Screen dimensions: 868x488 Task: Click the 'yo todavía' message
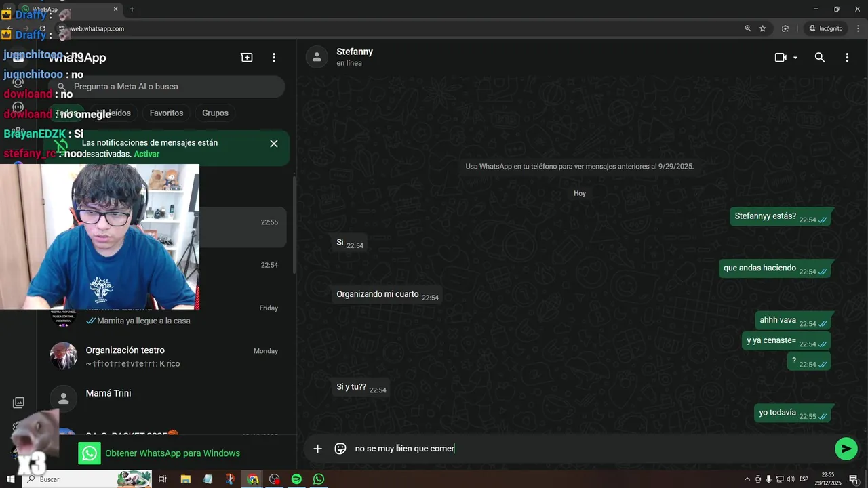[x=793, y=413]
